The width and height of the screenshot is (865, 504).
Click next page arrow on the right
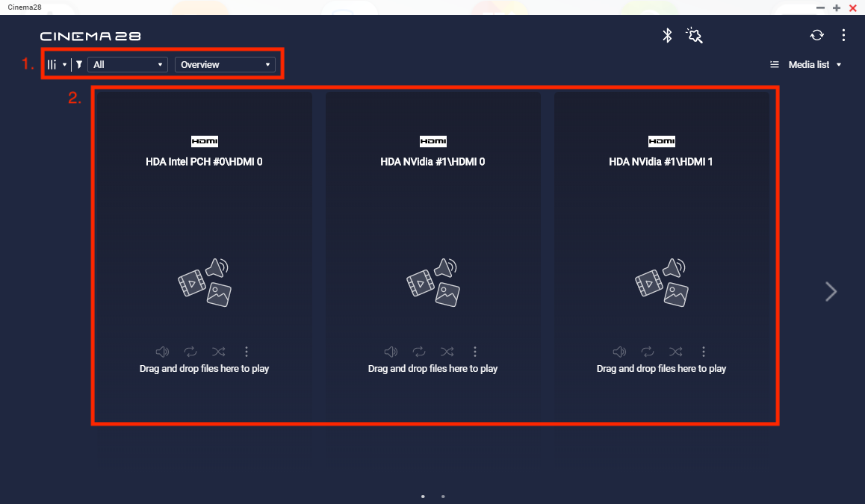pos(831,291)
